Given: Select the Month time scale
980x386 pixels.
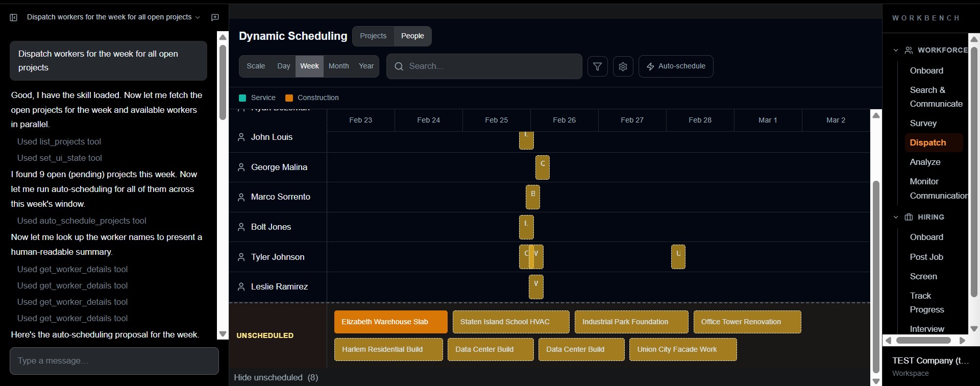Looking at the screenshot, I should pos(339,66).
